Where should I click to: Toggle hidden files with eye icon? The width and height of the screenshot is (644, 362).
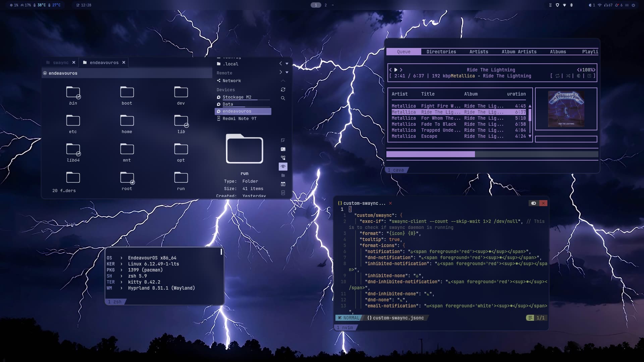pos(283,167)
